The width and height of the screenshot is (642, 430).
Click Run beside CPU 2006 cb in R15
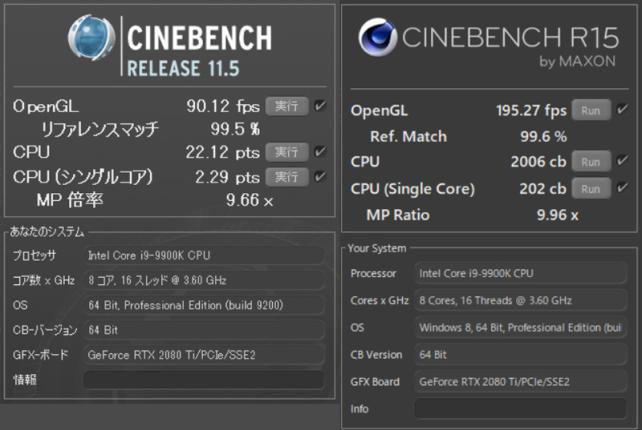tap(591, 162)
